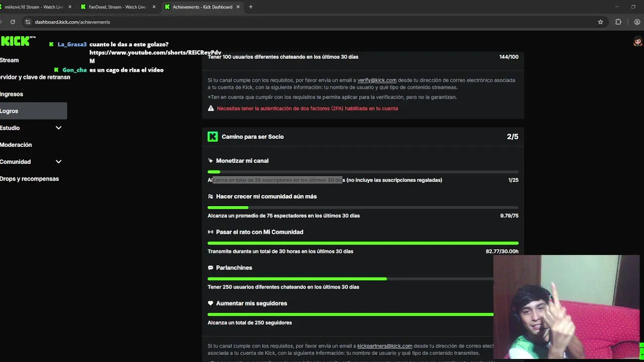644x362 pixels.
Task: Open the Chrome profile icon
Action: tap(637, 22)
